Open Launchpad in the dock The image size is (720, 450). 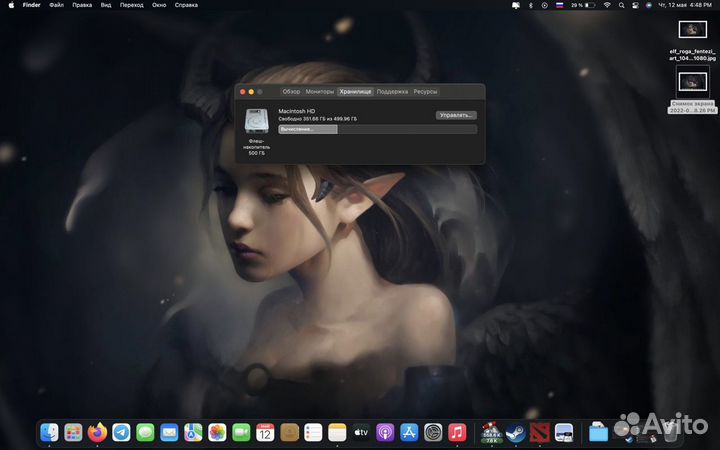coord(73,433)
